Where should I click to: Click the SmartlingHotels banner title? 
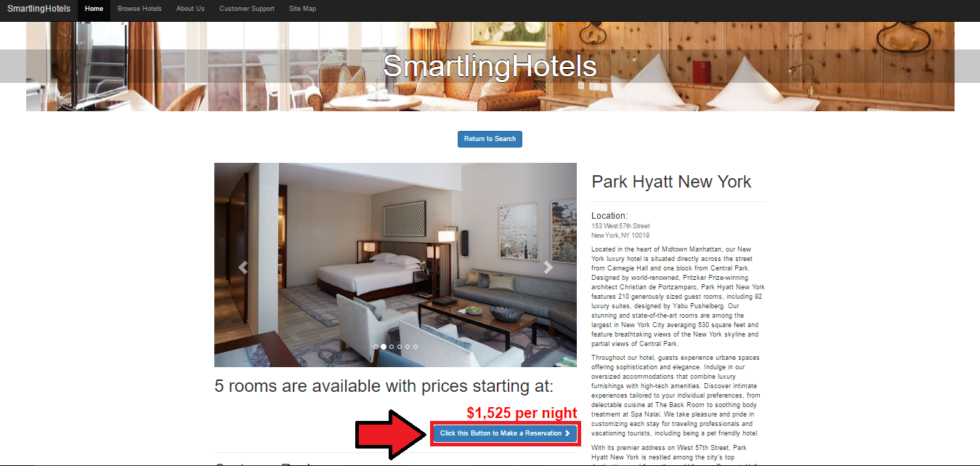click(490, 66)
